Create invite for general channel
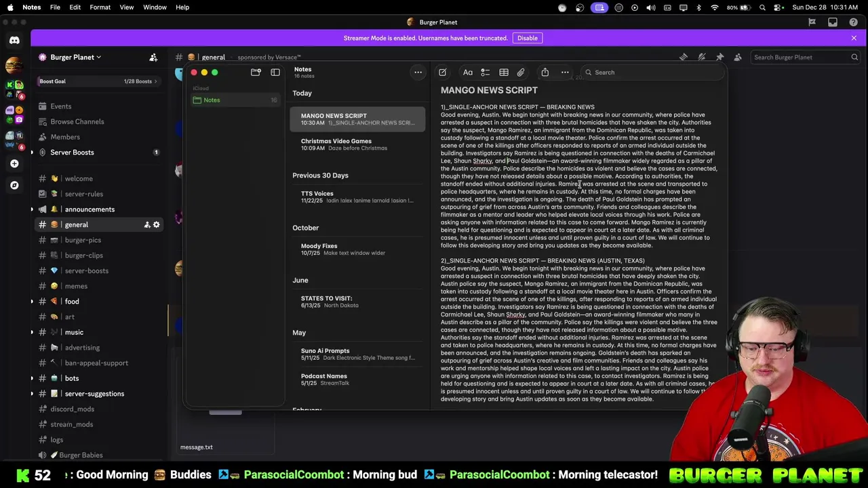Screen dimensions: 868x488 tap(146, 225)
